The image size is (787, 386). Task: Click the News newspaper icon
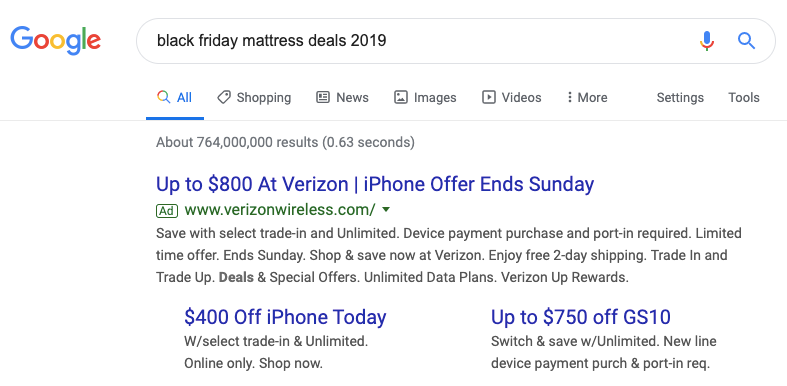click(x=323, y=97)
